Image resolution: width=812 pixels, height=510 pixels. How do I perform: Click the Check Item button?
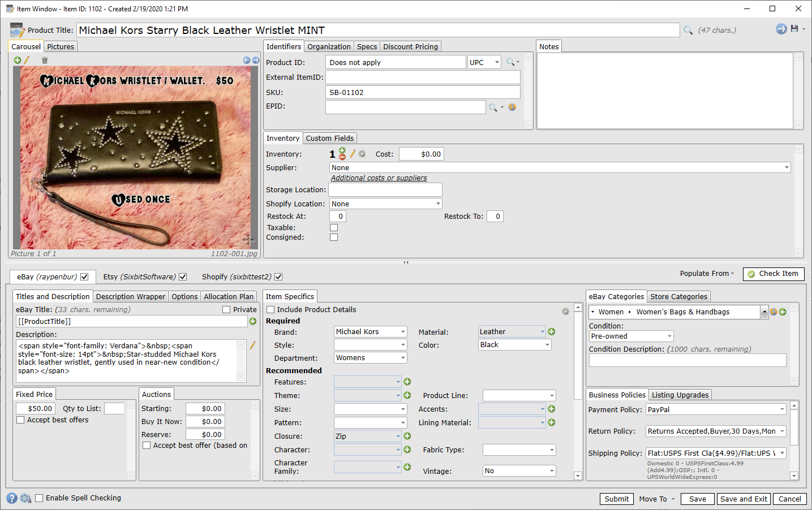(774, 274)
